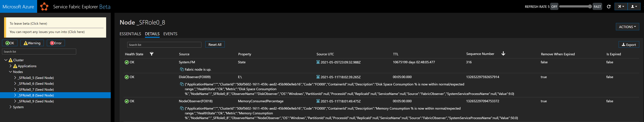The width and height of the screenshot is (644, 122).
Task: Select _SFRole0_9 (Seed Node) in tree
Action: pyautogui.click(x=36, y=101)
